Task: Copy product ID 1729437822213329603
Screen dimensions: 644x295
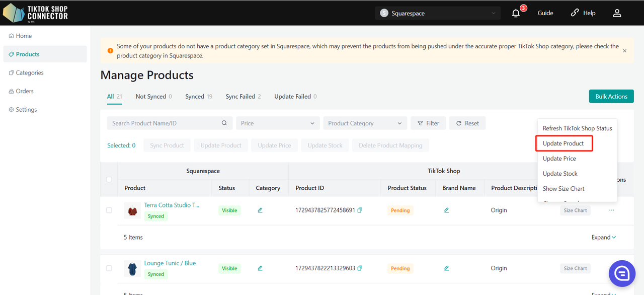Action: (360, 268)
